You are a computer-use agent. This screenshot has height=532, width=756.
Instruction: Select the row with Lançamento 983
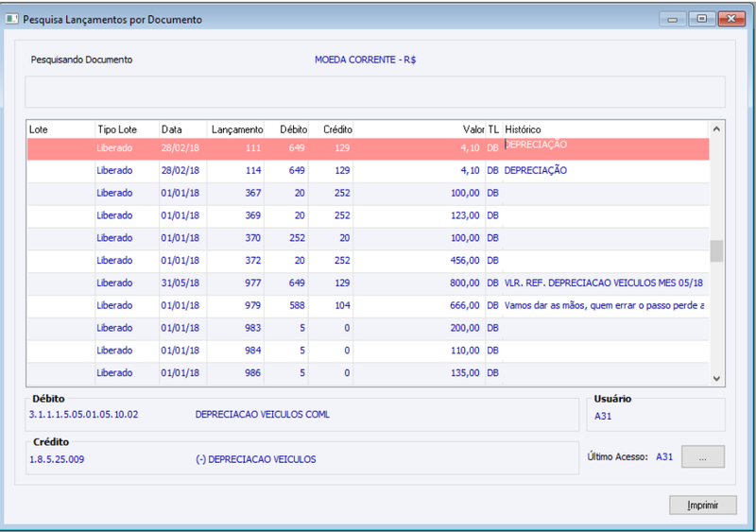click(368, 328)
